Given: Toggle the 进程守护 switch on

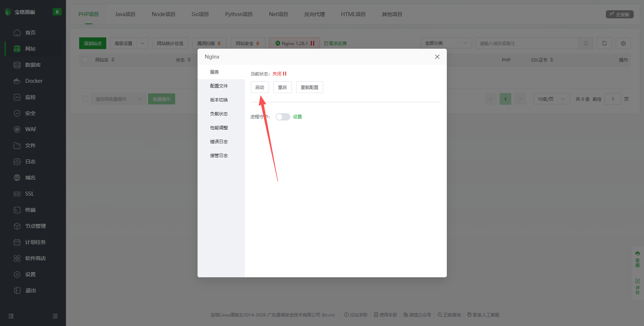Looking at the screenshot, I should 283,117.
